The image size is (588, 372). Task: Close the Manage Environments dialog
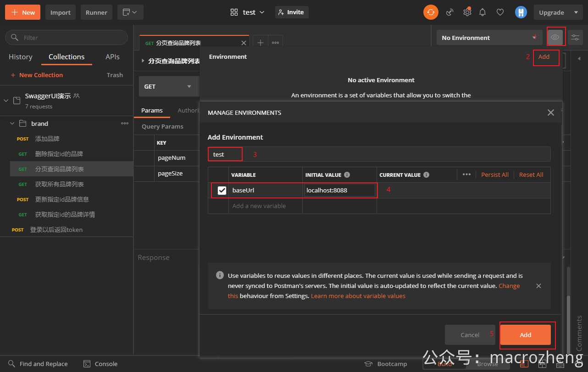tap(551, 113)
